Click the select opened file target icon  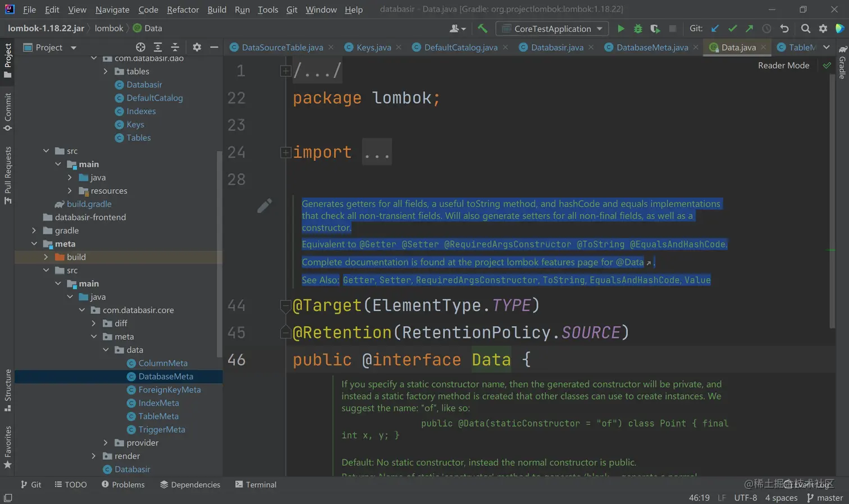pos(140,48)
